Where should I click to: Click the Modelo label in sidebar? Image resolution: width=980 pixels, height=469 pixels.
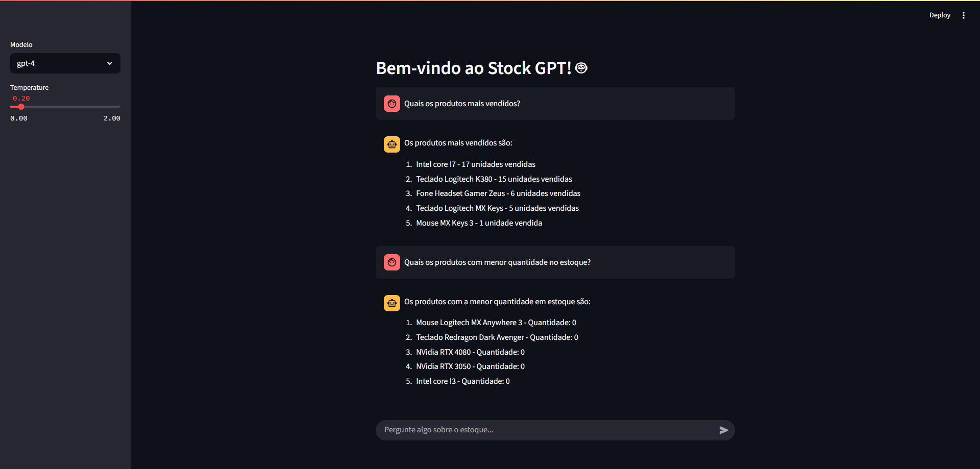point(21,45)
